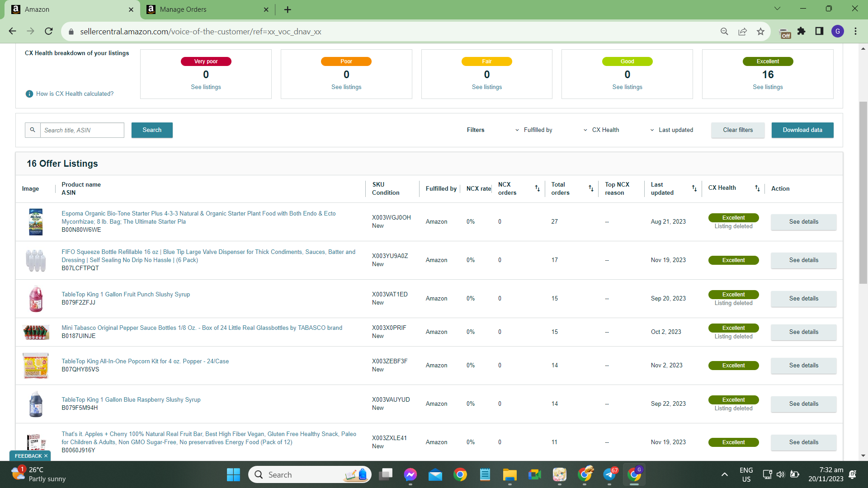This screenshot has width=868, height=488.
Task: Click the Clear filters button
Action: click(738, 130)
